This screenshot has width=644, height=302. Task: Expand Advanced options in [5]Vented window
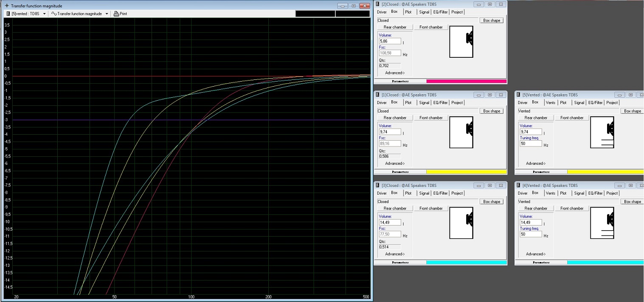tap(536, 163)
